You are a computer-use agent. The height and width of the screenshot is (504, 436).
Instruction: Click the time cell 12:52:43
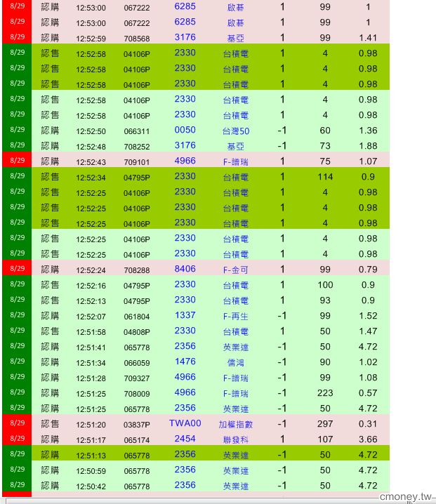click(91, 162)
